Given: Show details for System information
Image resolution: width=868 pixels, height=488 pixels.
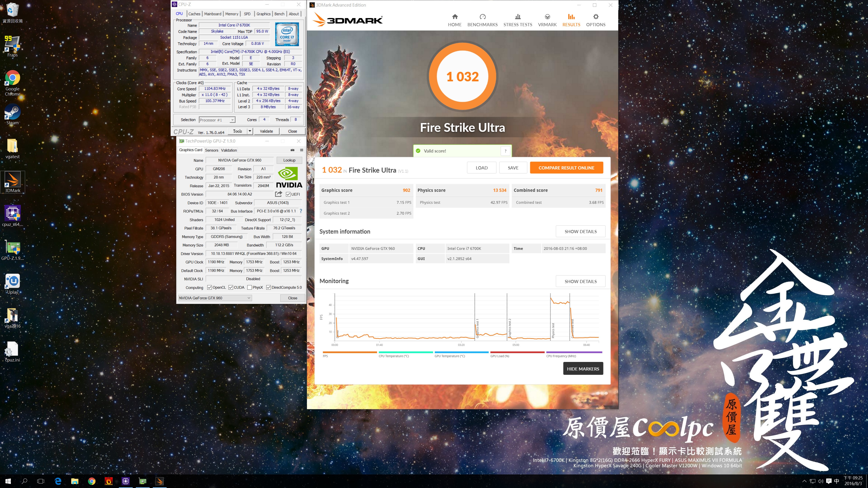Looking at the screenshot, I should [x=580, y=231].
